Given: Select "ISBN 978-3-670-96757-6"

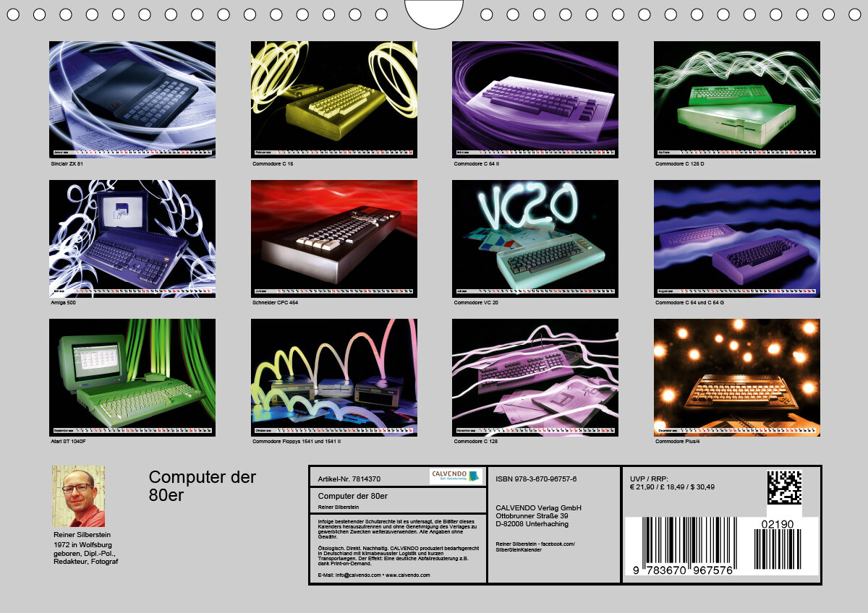Looking at the screenshot, I should tap(536, 479).
